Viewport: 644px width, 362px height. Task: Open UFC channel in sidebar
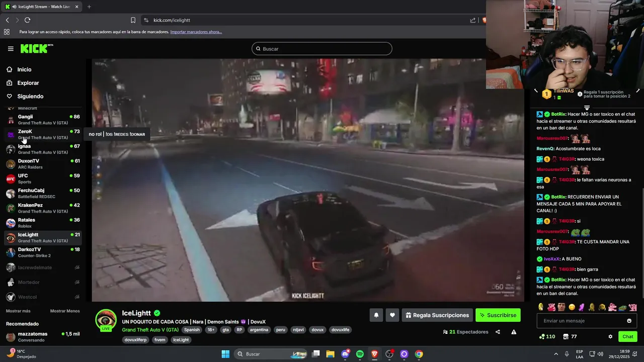(x=43, y=178)
